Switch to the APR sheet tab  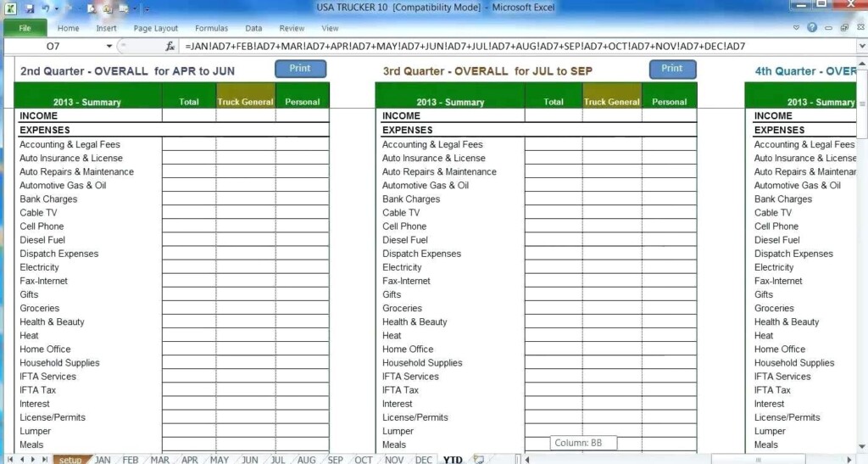[x=189, y=460]
